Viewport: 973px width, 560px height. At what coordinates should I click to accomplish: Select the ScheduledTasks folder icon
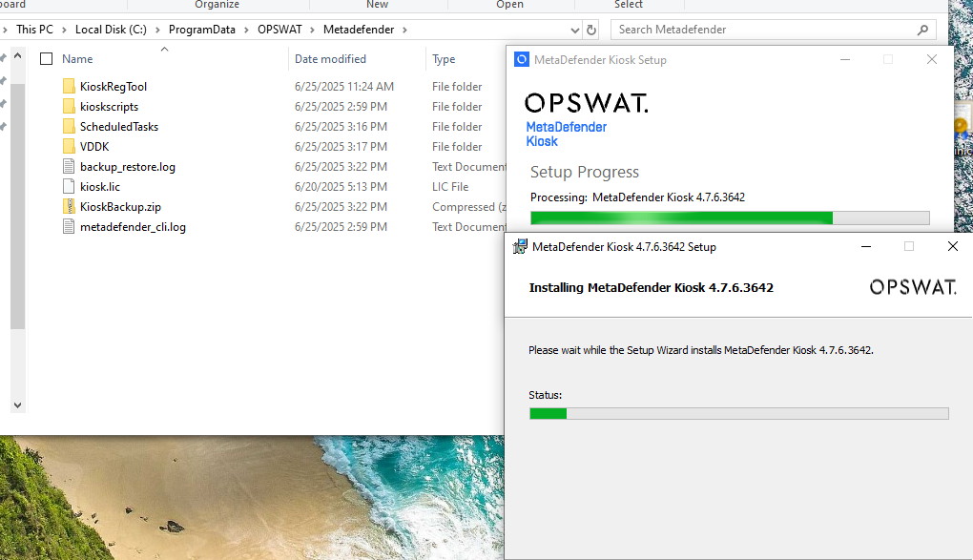pos(69,127)
